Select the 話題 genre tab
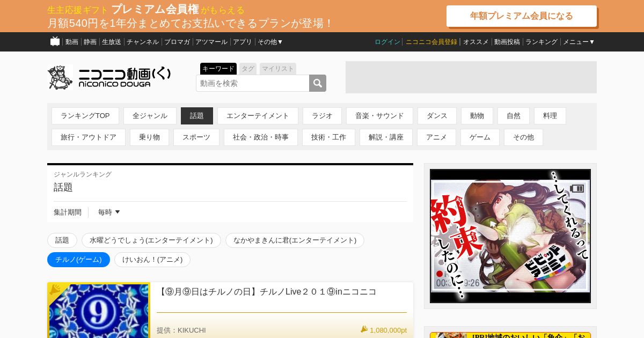The height and width of the screenshot is (338, 644). [197, 116]
